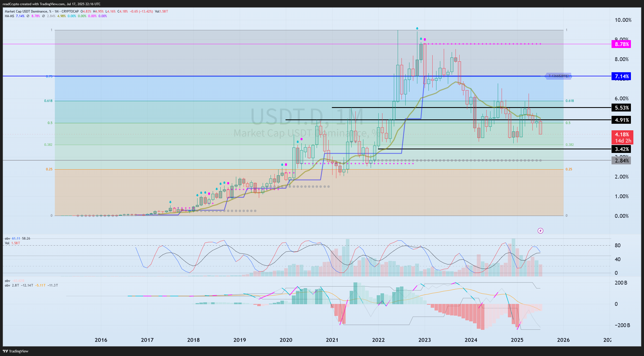This screenshot has height=356, width=644.
Task: Click the 8.00% price axis value
Action: tap(622, 59)
